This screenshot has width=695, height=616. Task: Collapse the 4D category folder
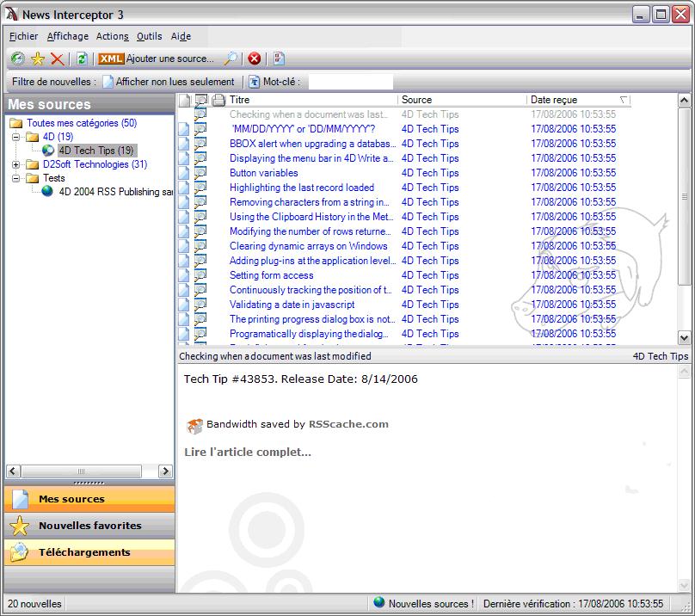click(x=16, y=137)
